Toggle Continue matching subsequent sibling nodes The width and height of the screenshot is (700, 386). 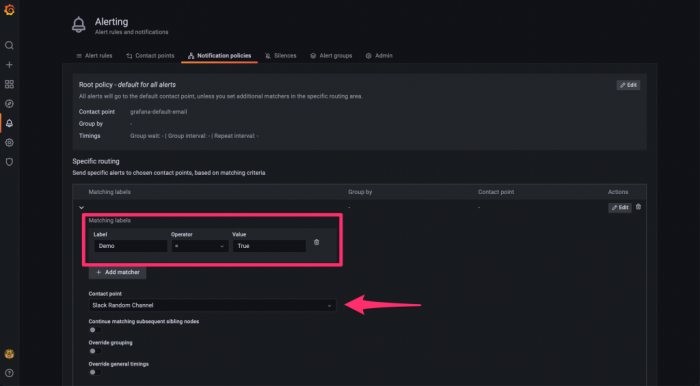pos(95,330)
